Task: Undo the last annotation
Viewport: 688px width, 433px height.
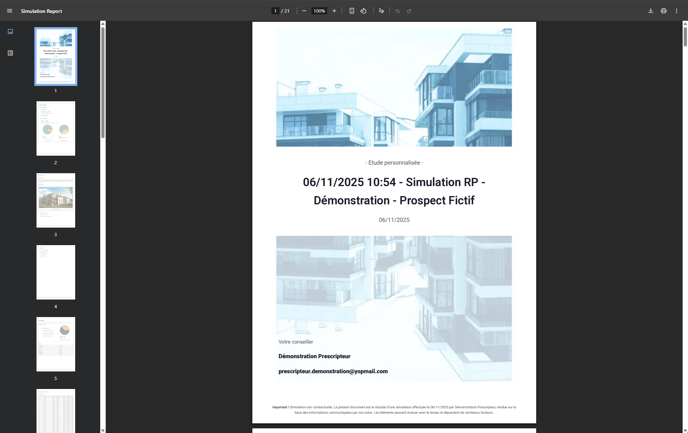Action: (x=398, y=11)
